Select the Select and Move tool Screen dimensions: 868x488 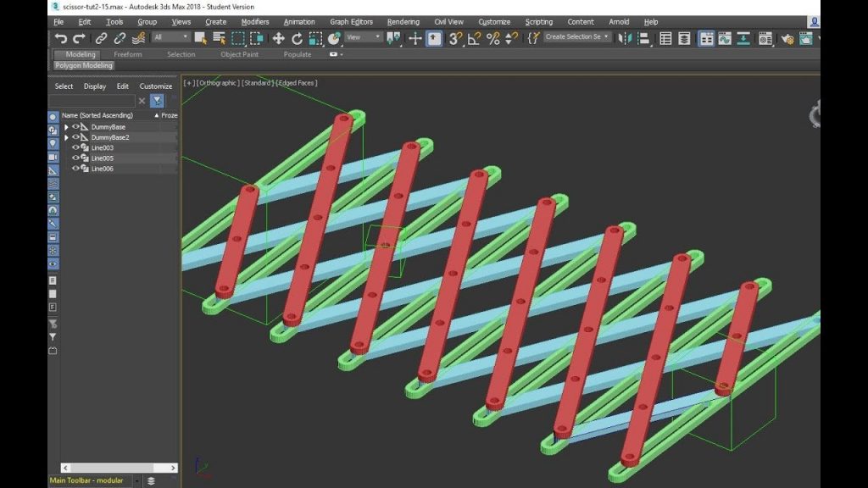click(280, 38)
